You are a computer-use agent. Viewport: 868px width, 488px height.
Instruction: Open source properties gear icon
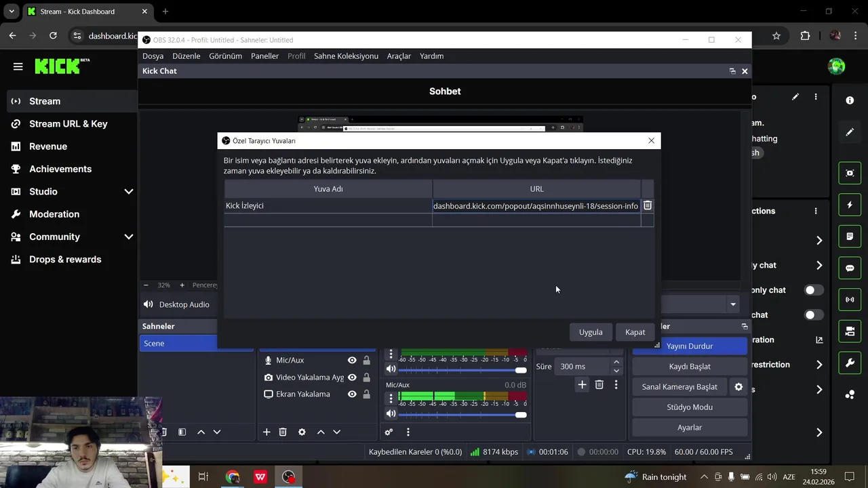[x=302, y=432]
